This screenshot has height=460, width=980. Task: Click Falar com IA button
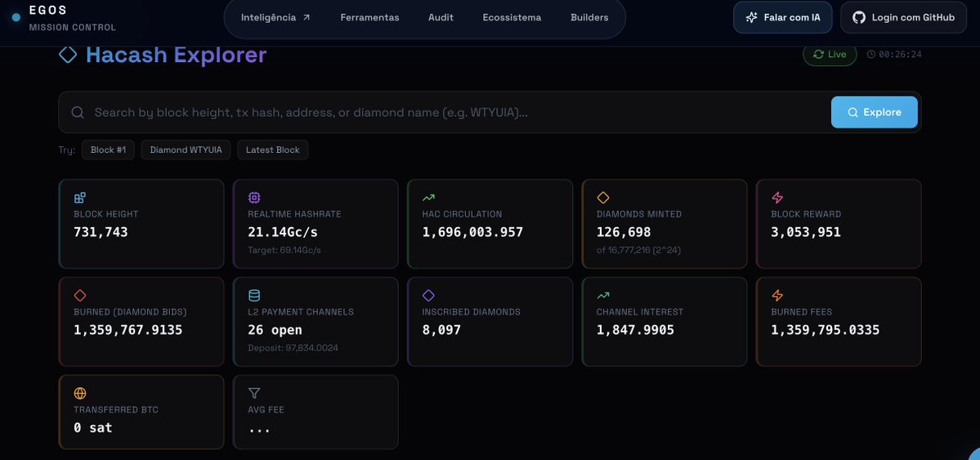[782, 17]
